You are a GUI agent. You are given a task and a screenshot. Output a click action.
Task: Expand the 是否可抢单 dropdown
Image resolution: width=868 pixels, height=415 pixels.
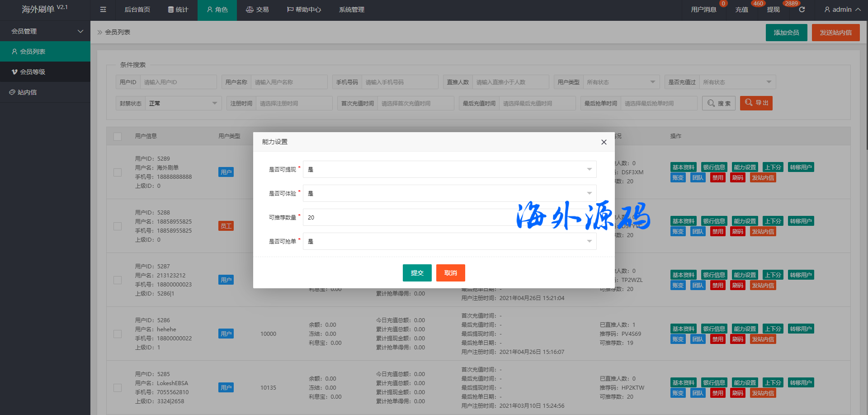pyautogui.click(x=449, y=241)
